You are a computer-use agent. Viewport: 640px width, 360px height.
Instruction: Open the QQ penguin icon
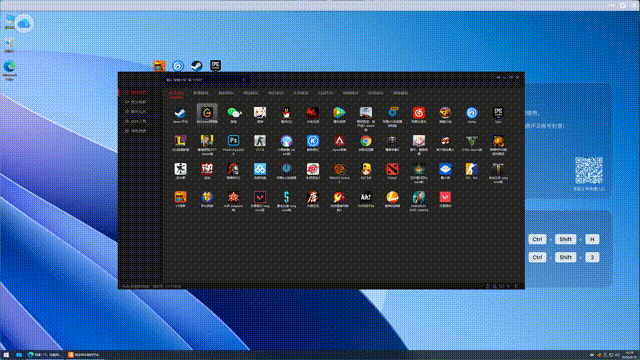pyautogui.click(x=287, y=113)
